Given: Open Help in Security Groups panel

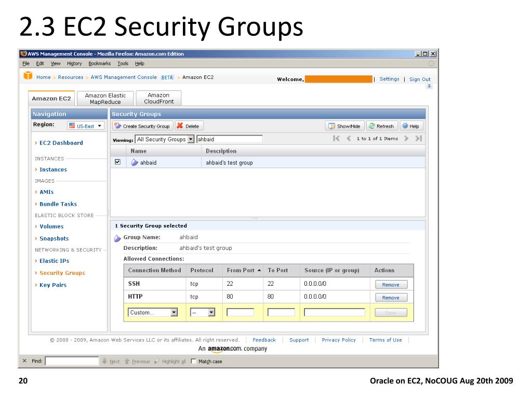Looking at the screenshot, I should tap(411, 126).
